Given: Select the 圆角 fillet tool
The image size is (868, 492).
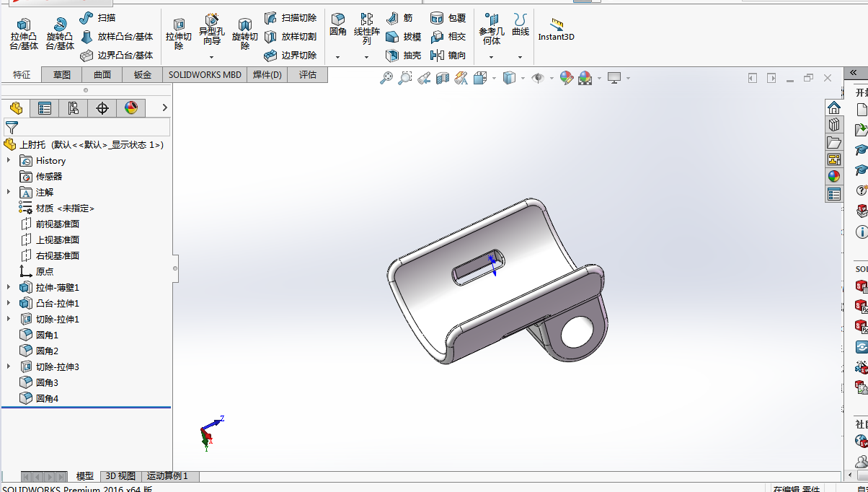Looking at the screenshot, I should point(338,25).
